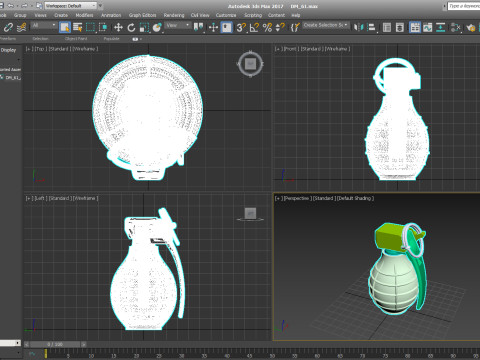The image size is (480, 360).
Task: Click the project folder icon
Action: [39, 6]
